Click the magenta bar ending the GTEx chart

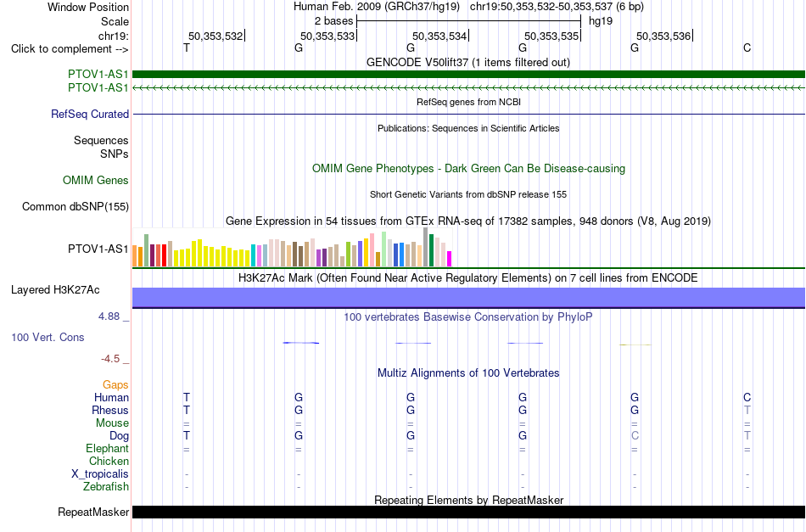pyautogui.click(x=450, y=259)
